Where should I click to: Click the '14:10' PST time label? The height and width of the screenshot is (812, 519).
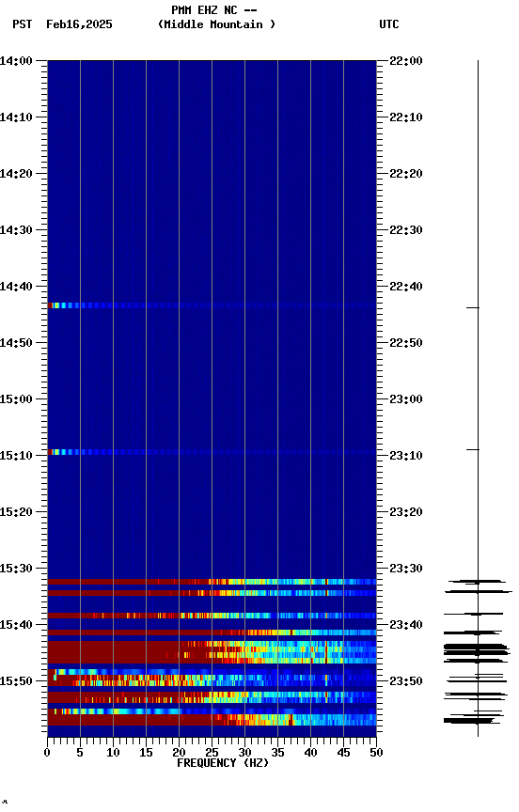(16, 117)
